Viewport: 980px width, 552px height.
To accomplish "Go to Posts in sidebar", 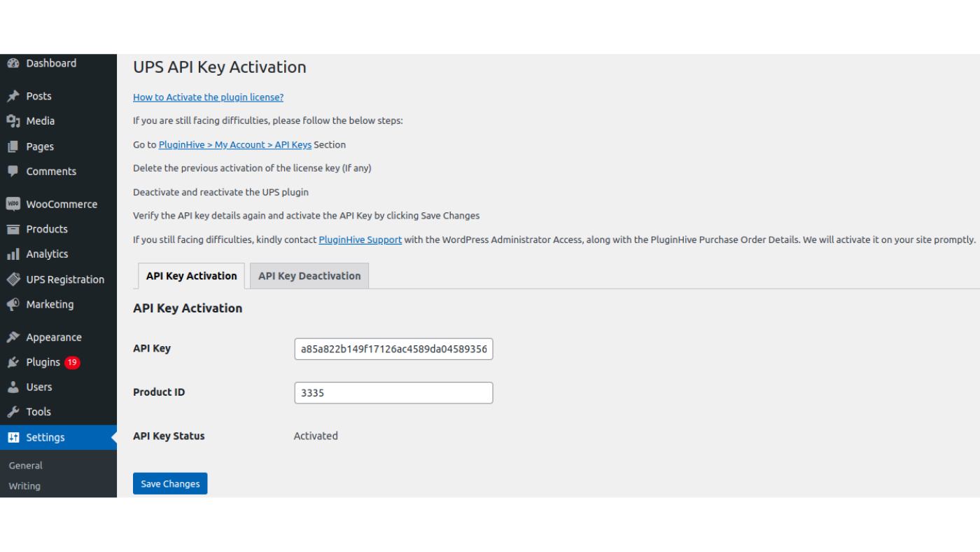I will [39, 96].
